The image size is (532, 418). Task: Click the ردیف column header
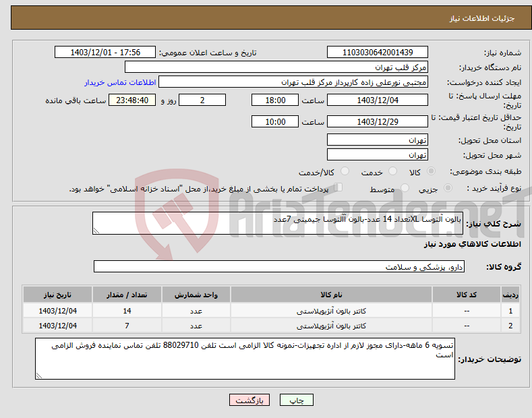[510, 295]
